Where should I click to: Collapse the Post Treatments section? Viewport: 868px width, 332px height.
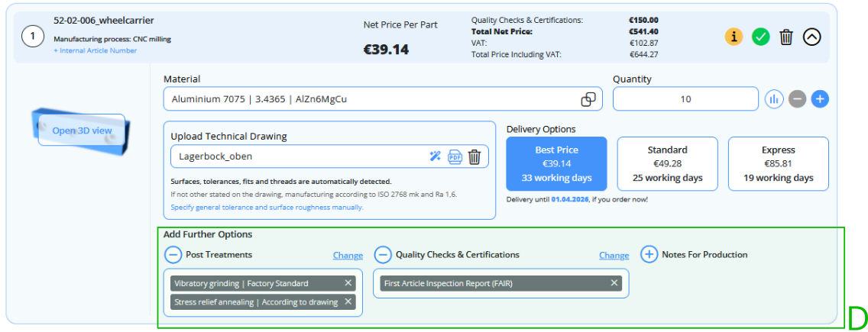click(173, 255)
